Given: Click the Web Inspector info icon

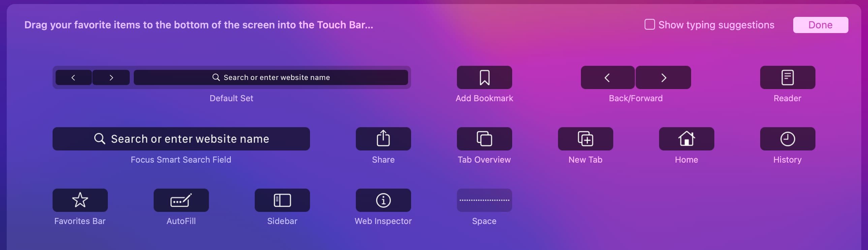Looking at the screenshot, I should point(383,200).
